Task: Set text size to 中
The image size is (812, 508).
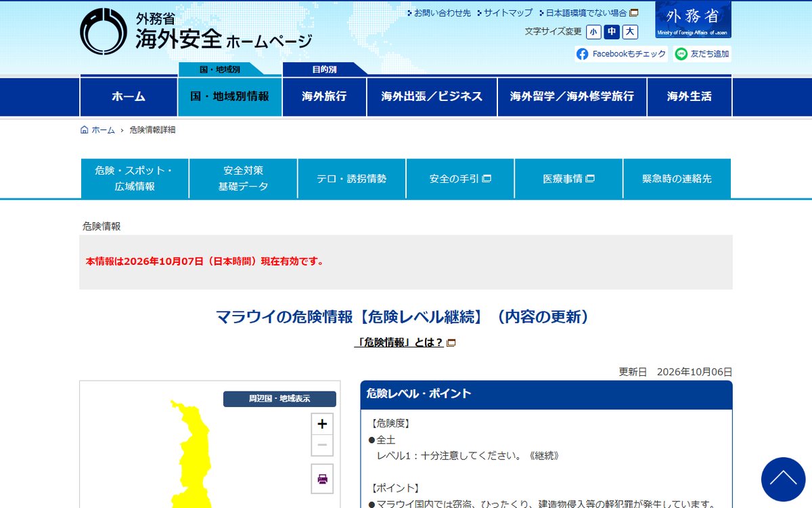Action: [x=612, y=32]
